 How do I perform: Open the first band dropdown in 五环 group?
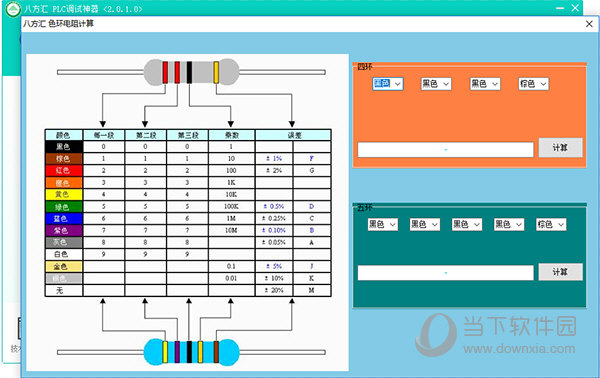click(x=383, y=225)
